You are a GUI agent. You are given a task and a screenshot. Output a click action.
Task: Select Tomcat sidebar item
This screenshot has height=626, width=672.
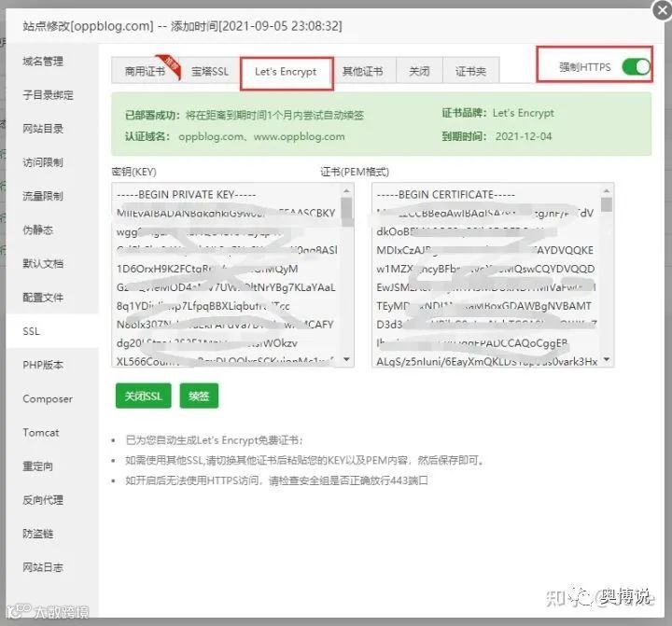coord(52,433)
